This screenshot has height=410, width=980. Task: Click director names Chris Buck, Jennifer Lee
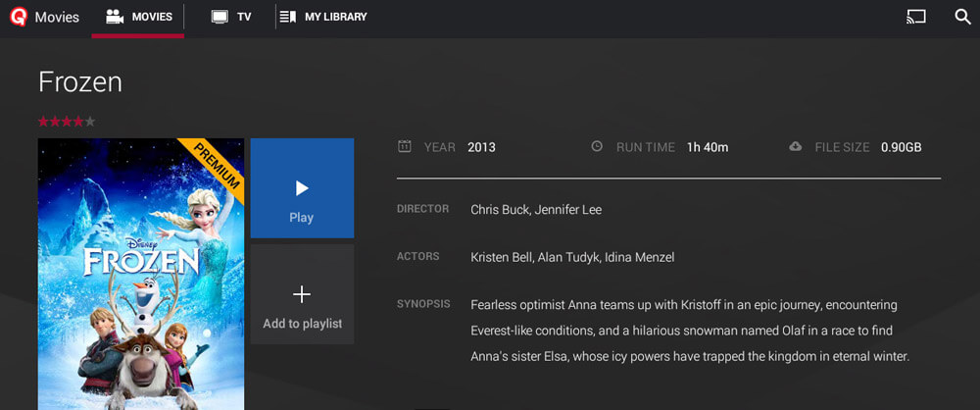tap(536, 210)
